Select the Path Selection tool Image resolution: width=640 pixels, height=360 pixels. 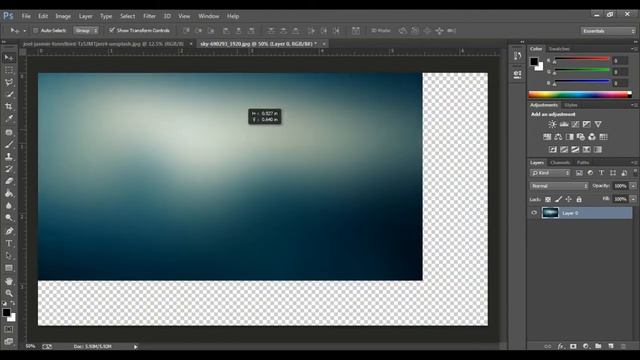pos(9,256)
